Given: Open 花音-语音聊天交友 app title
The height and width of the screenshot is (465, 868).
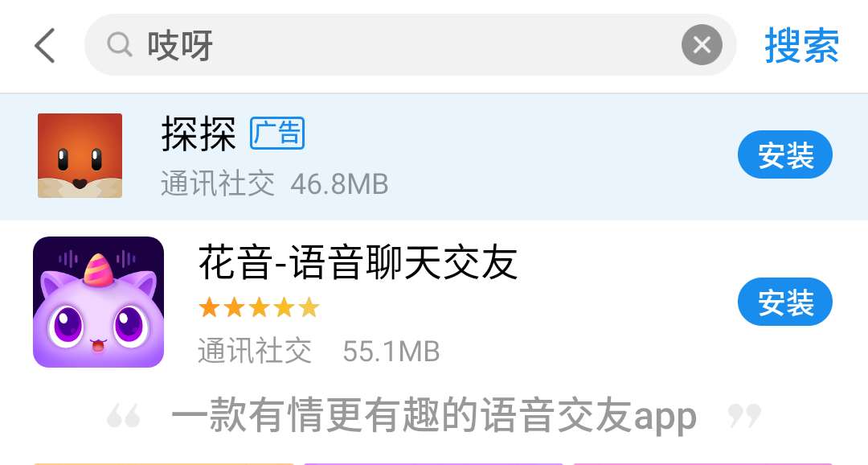Looking at the screenshot, I should pos(358,263).
